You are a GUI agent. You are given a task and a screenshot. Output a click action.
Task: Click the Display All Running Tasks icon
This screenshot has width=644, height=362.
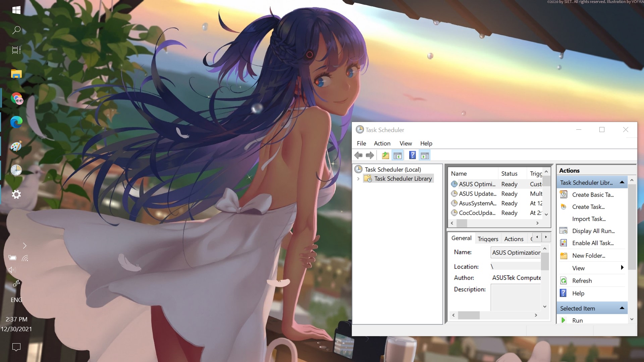coord(564,231)
